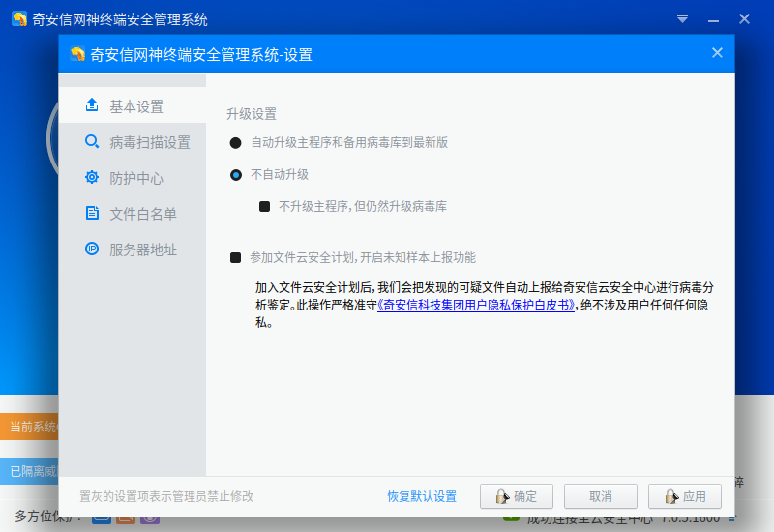Select 自动升级主程序和备用病毒库到最新版 radio button

coord(235,143)
